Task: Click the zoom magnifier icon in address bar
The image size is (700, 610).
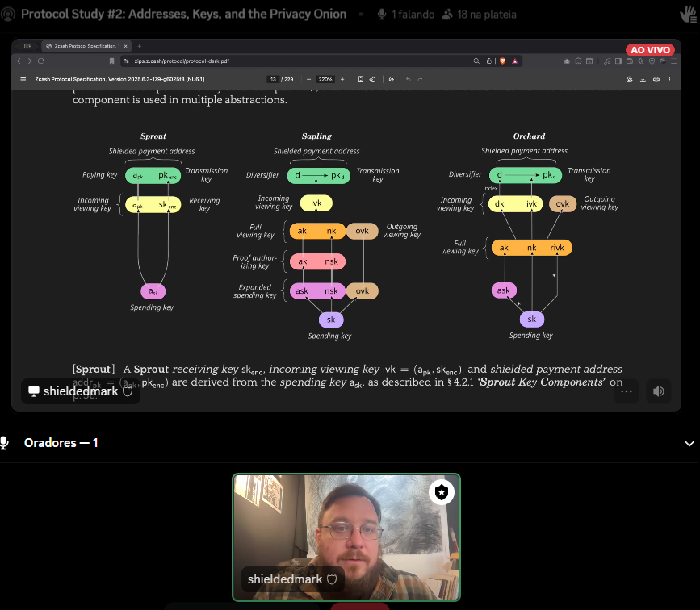Action: point(476,61)
